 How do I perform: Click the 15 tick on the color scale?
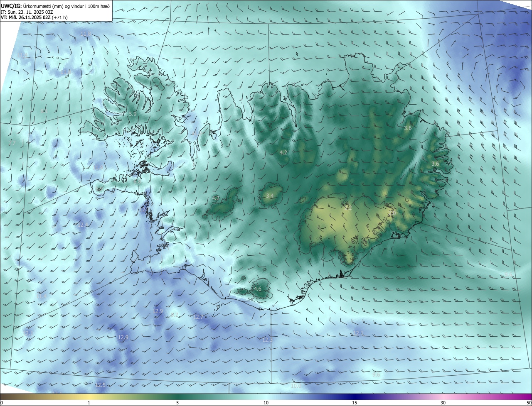click(x=355, y=403)
